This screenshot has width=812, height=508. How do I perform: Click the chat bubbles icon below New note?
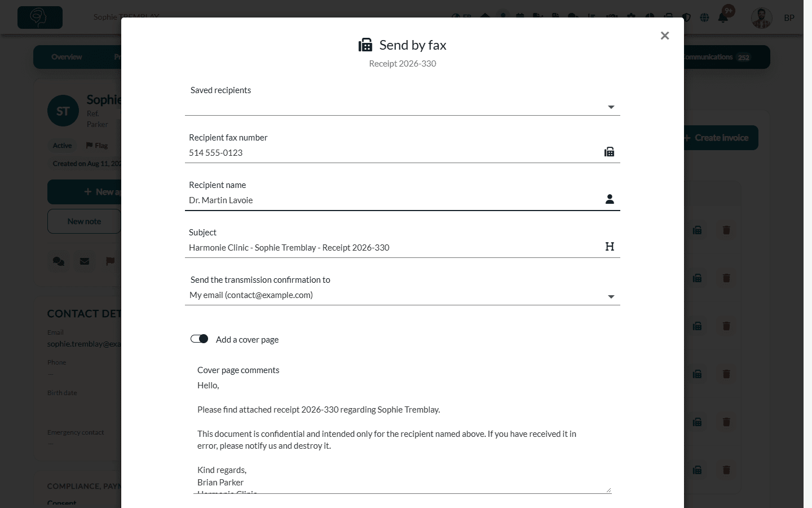click(59, 261)
